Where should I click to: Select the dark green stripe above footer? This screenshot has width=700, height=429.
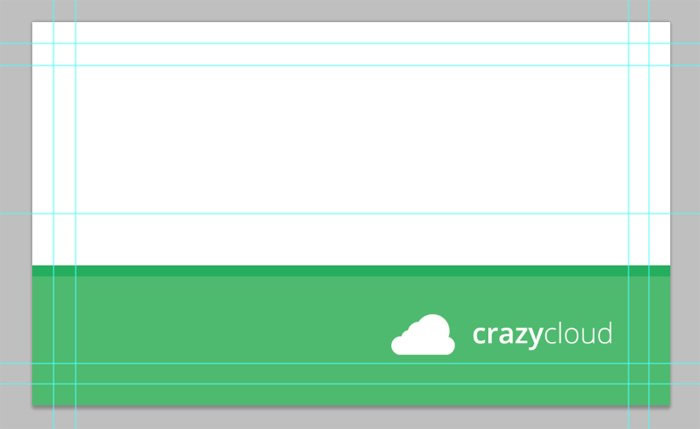351,271
